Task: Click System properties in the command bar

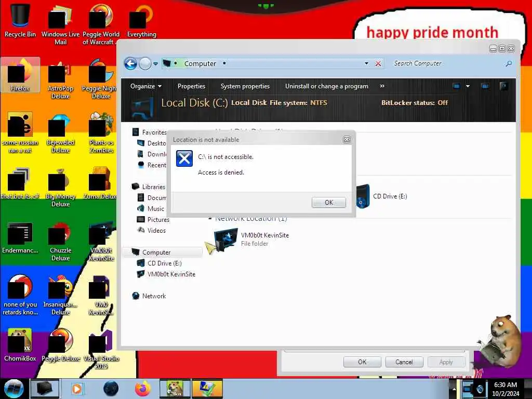Action: pyautogui.click(x=245, y=86)
